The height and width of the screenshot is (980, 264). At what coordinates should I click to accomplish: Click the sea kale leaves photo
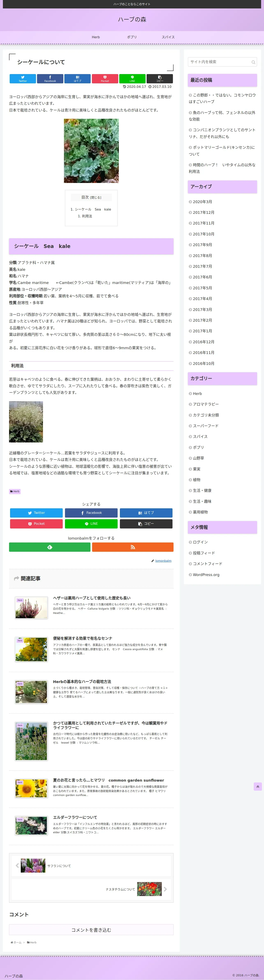point(91,151)
